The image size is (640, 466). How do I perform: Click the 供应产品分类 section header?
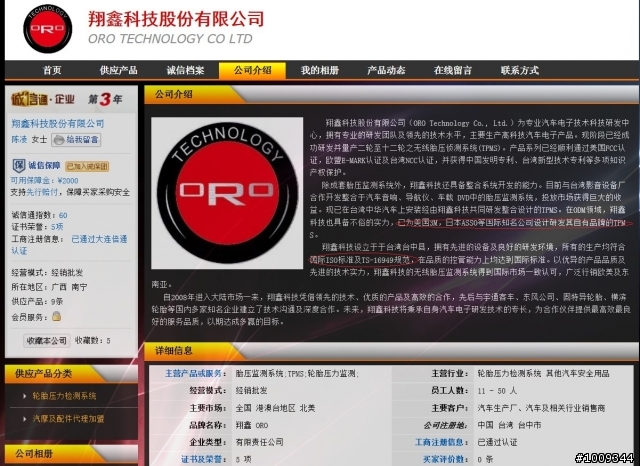pos(71,373)
